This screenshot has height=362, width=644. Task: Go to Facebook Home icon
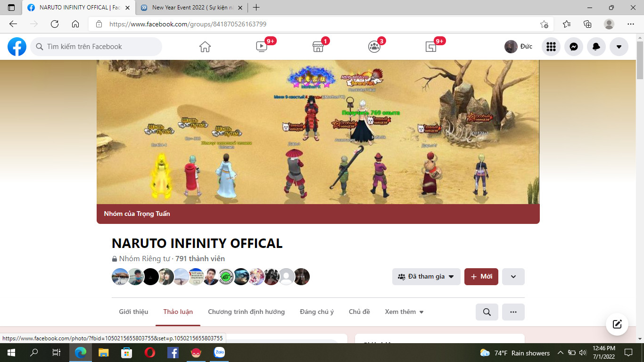click(205, 47)
